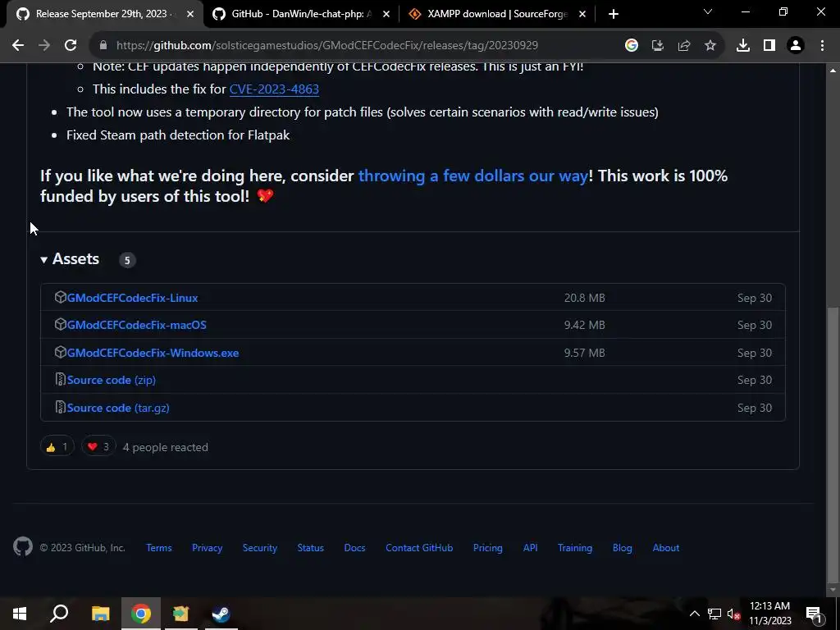The image size is (840, 630).
Task: Open About footer link
Action: (666, 548)
